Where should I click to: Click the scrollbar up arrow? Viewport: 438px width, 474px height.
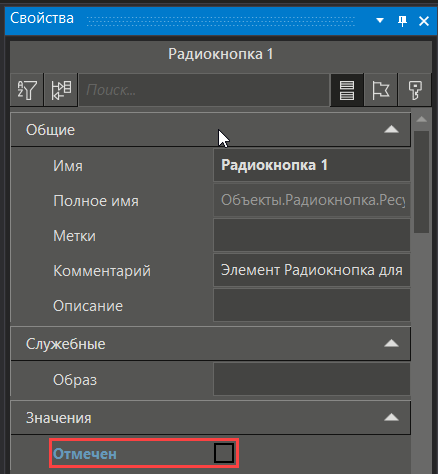[422, 119]
